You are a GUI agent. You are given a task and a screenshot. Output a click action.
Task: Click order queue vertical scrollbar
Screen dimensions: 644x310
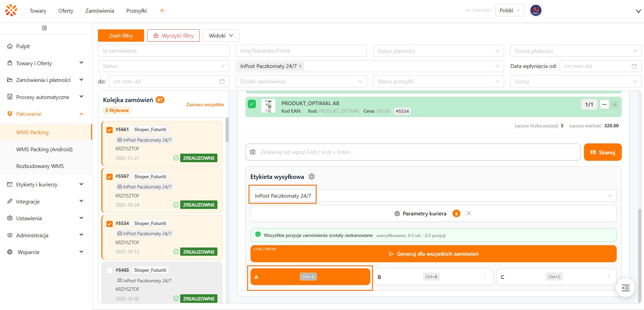227,130
